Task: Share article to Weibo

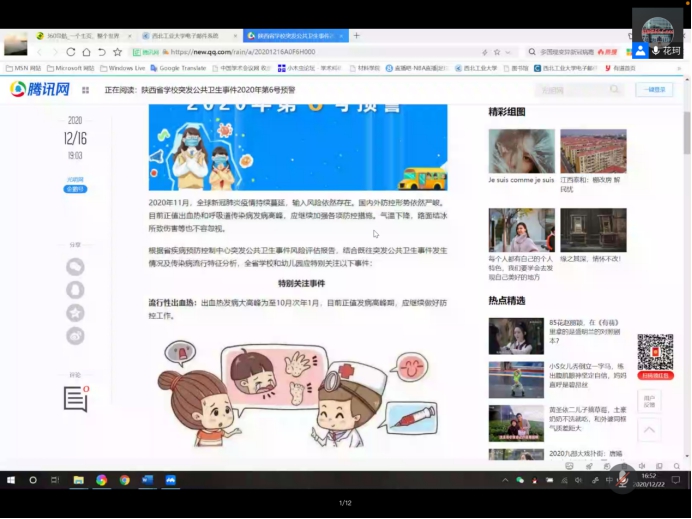Action: click(x=75, y=336)
